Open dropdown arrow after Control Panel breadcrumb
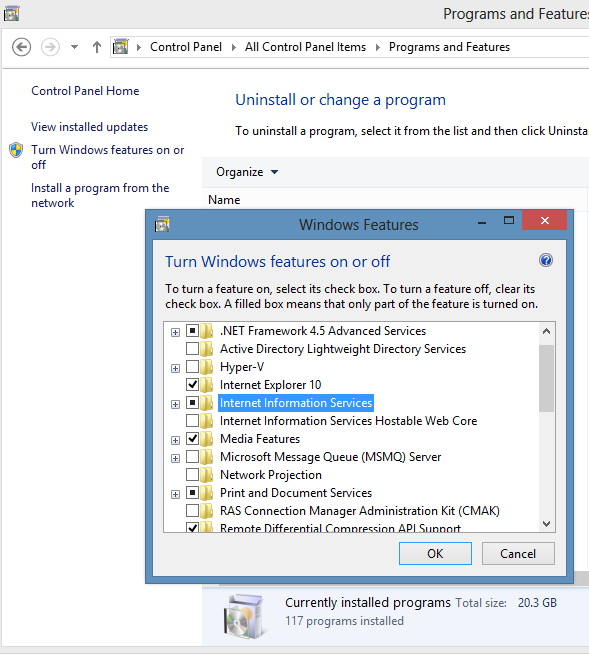 pyautogui.click(x=234, y=47)
